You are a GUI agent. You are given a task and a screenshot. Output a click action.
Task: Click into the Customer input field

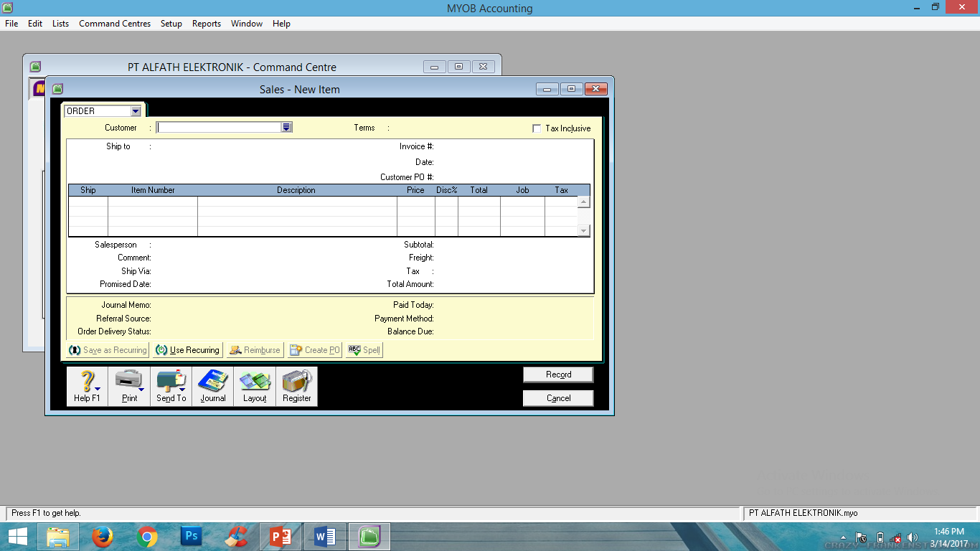click(x=219, y=127)
